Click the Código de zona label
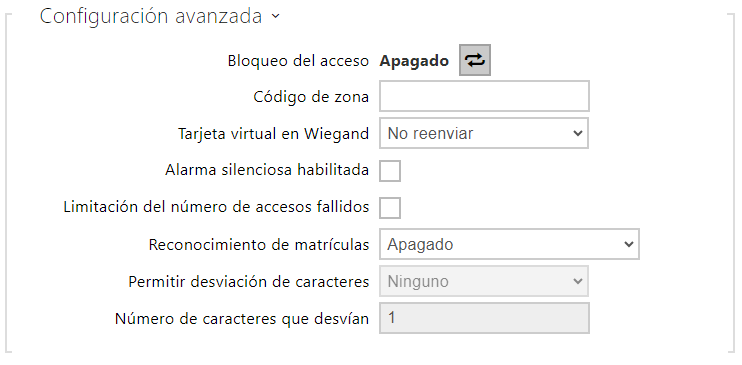This screenshot has height=365, width=742. (x=311, y=97)
